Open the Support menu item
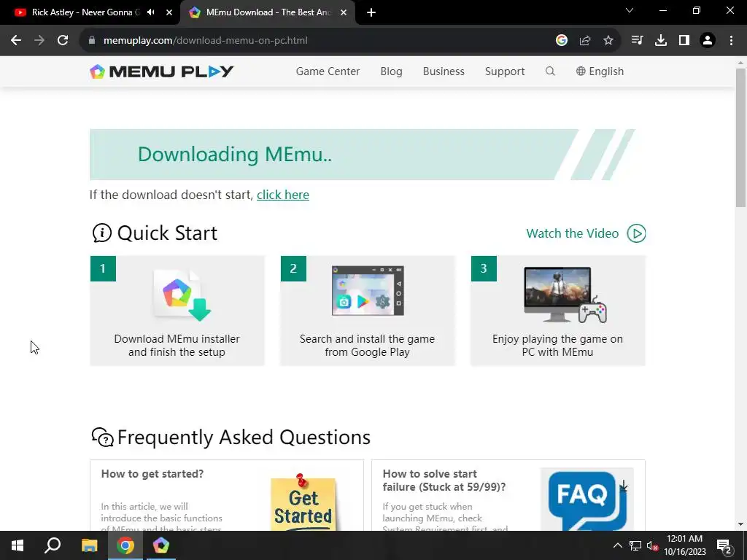Screen dimensions: 747x560 tap(505, 71)
